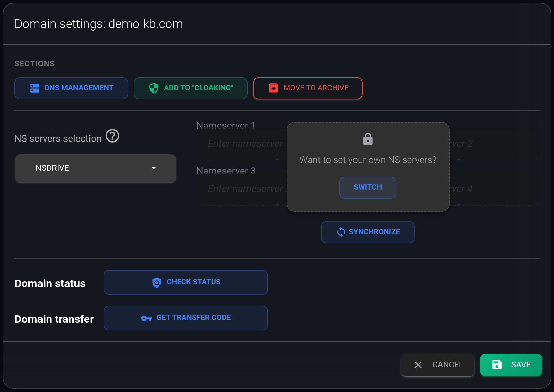This screenshot has width=554, height=392.
Task: Click the Synchronize refresh icon
Action: [x=341, y=232]
